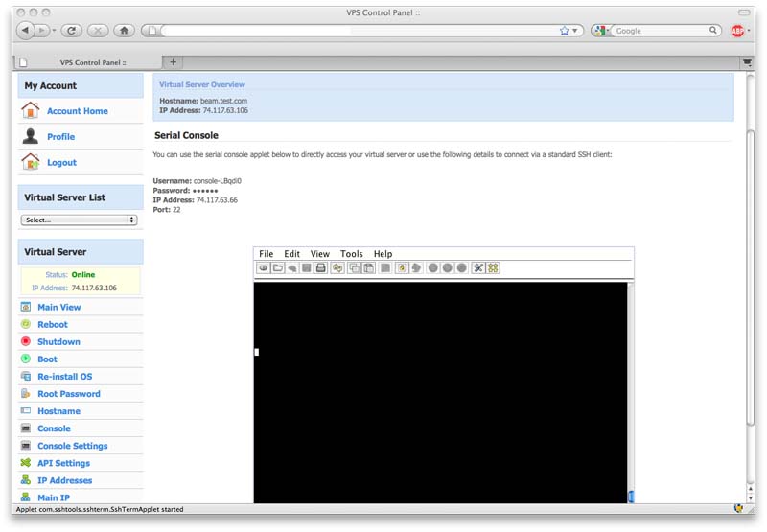This screenshot has width=767, height=532.
Task: Click the browser home button
Action: point(124,31)
